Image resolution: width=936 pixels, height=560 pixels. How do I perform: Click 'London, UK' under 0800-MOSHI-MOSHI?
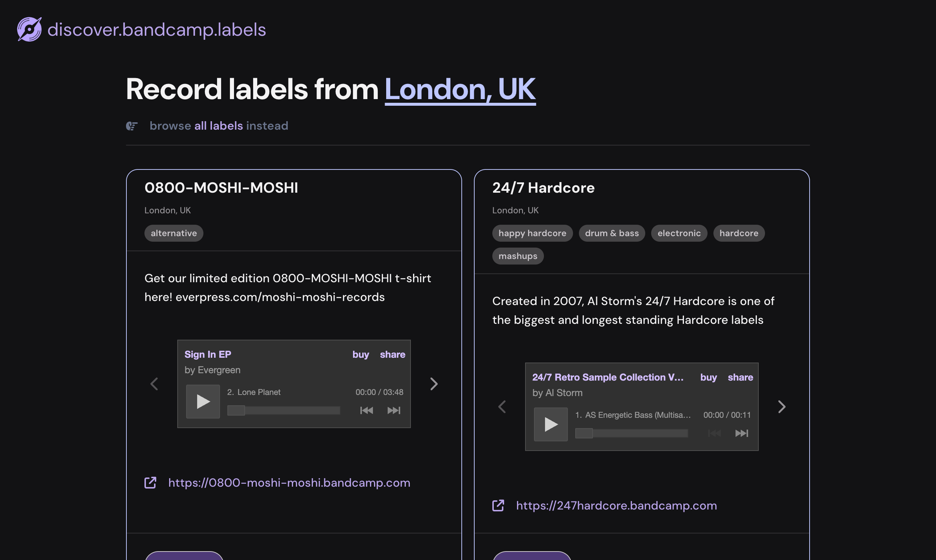point(168,210)
